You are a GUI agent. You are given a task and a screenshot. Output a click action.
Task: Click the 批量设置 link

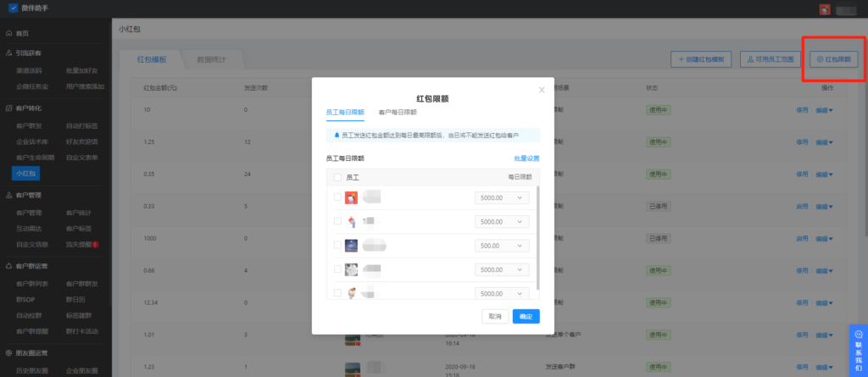pyautogui.click(x=526, y=158)
